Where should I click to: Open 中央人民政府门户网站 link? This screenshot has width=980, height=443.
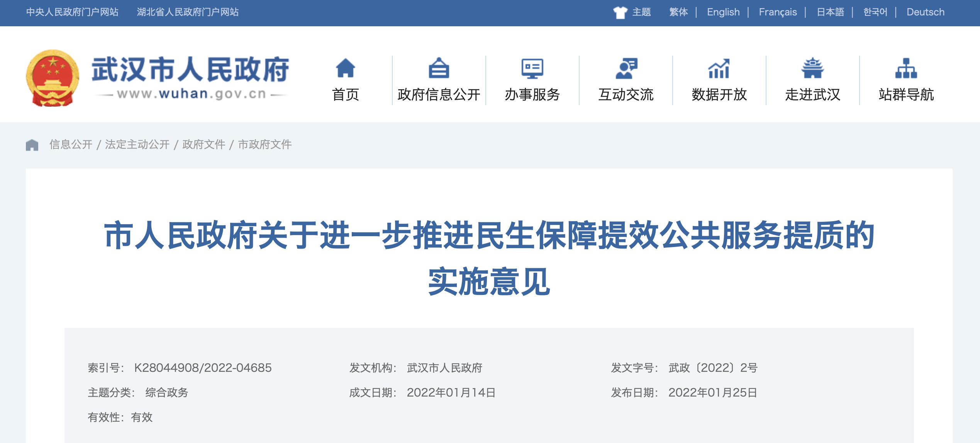click(x=72, y=12)
